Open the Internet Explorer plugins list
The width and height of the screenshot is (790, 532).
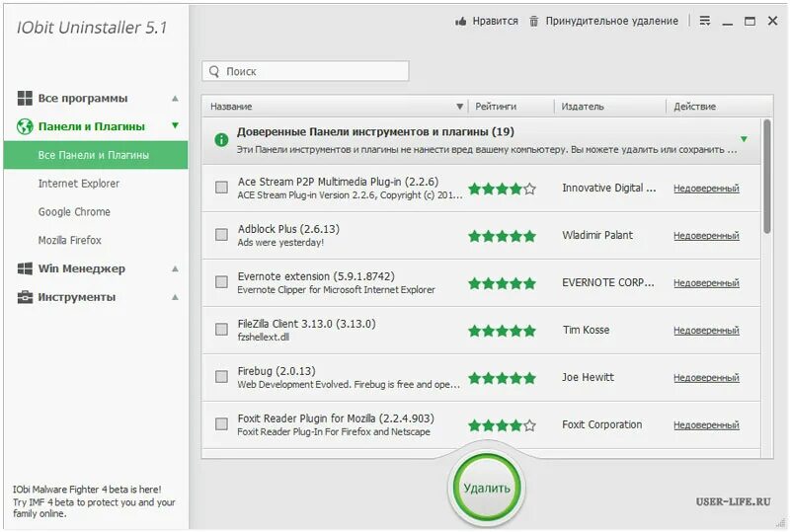point(79,184)
